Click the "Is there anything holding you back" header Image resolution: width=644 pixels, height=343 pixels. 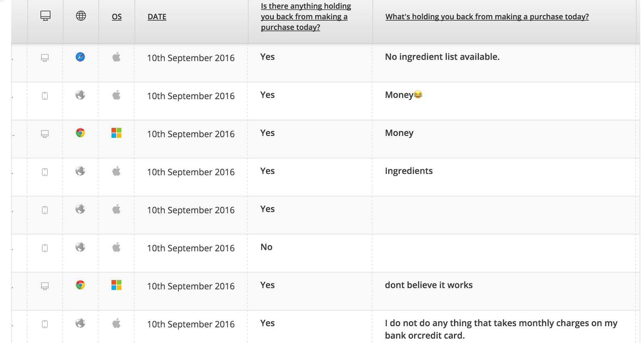pyautogui.click(x=306, y=17)
